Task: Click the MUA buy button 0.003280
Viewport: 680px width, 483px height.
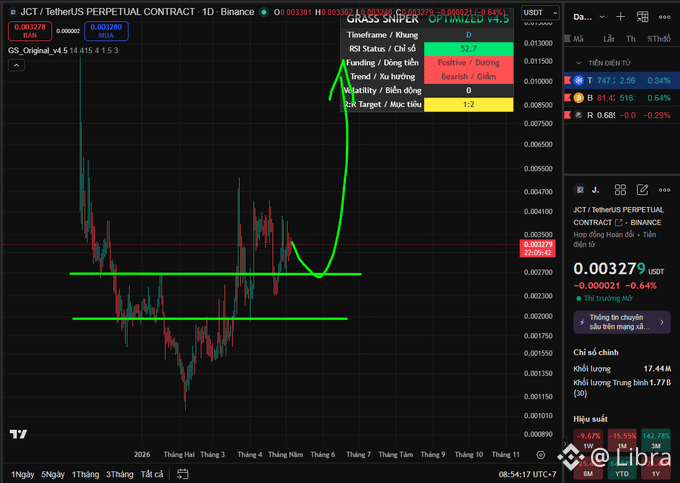Action: pyautogui.click(x=106, y=31)
